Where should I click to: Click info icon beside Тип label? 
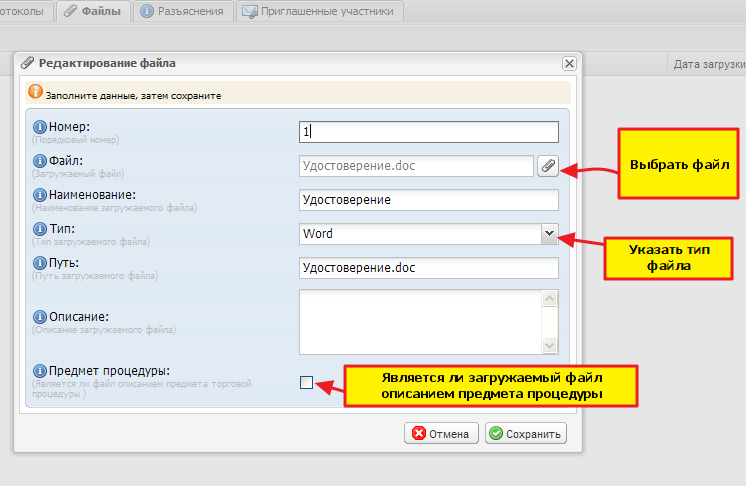click(40, 229)
